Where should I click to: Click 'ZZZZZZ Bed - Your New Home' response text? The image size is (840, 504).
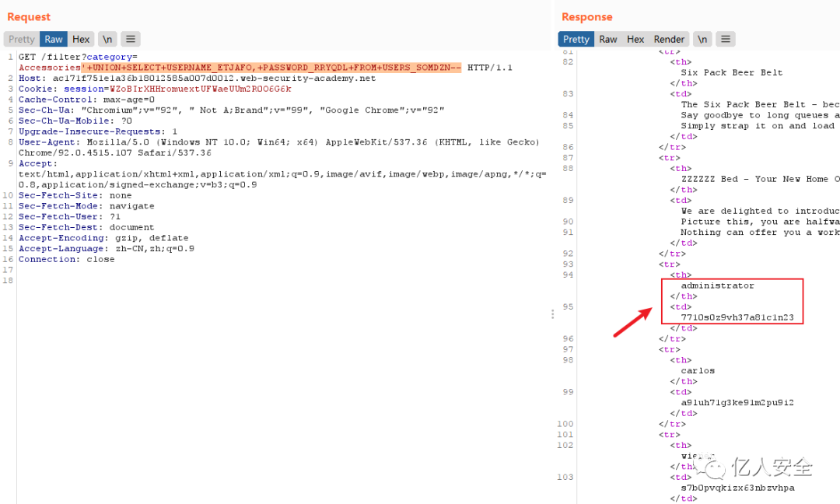coord(754,180)
